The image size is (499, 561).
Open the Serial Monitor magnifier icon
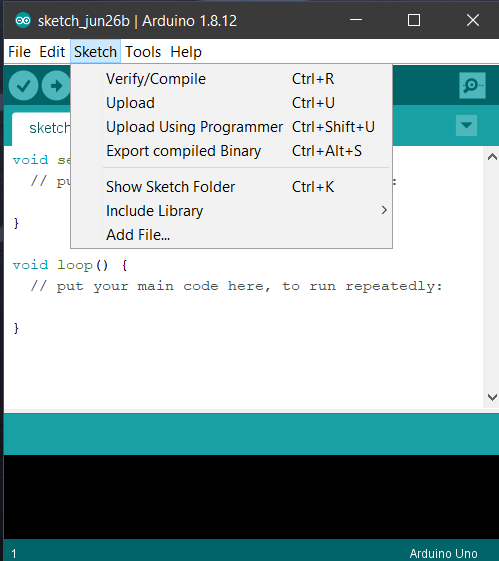click(x=472, y=86)
